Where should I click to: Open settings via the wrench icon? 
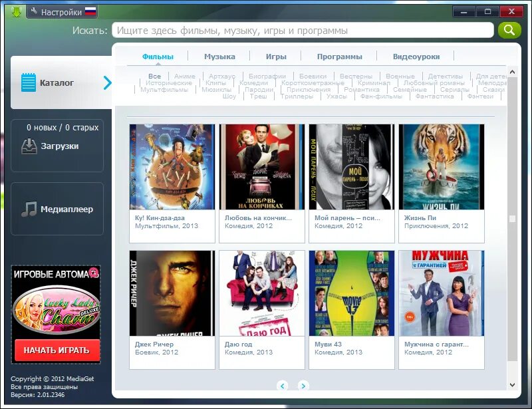point(34,12)
